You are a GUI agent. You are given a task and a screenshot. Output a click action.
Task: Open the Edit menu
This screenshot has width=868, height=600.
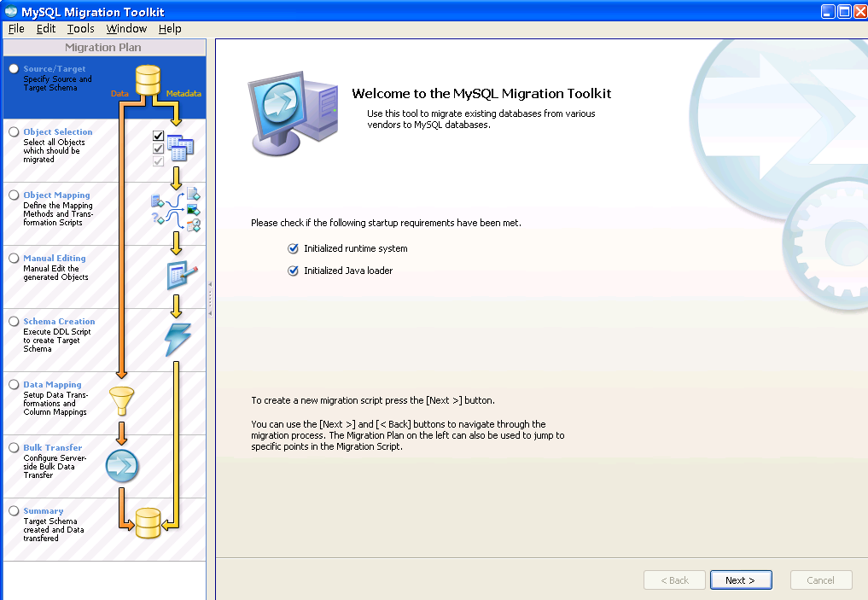pos(46,29)
